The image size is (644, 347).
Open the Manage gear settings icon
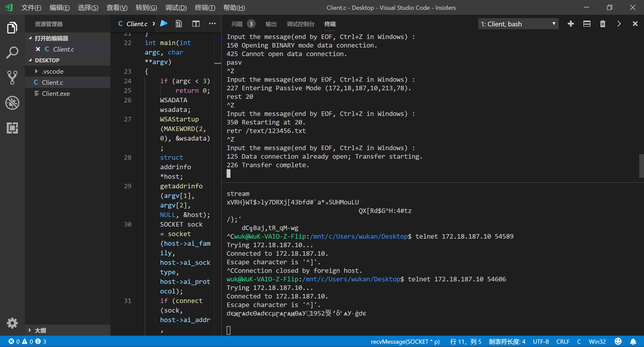12,323
